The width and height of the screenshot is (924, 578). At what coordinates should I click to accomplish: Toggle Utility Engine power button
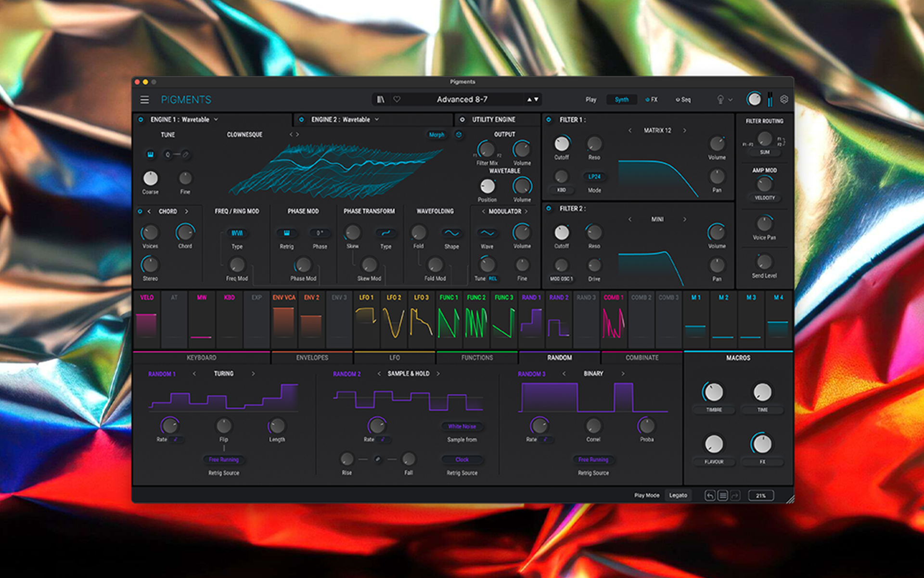462,119
